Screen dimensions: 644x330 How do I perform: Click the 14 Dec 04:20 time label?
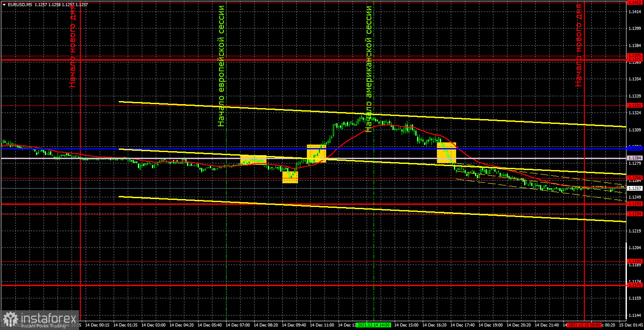[182, 325]
